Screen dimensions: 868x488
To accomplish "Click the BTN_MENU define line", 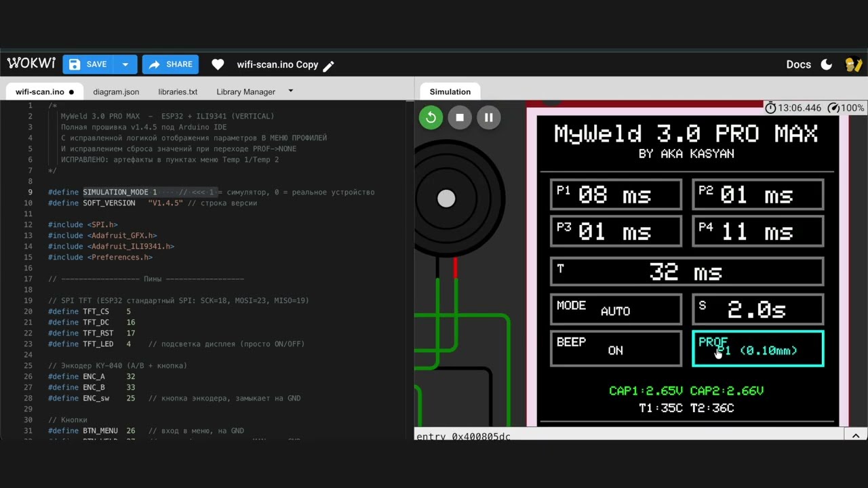I will click(146, 430).
